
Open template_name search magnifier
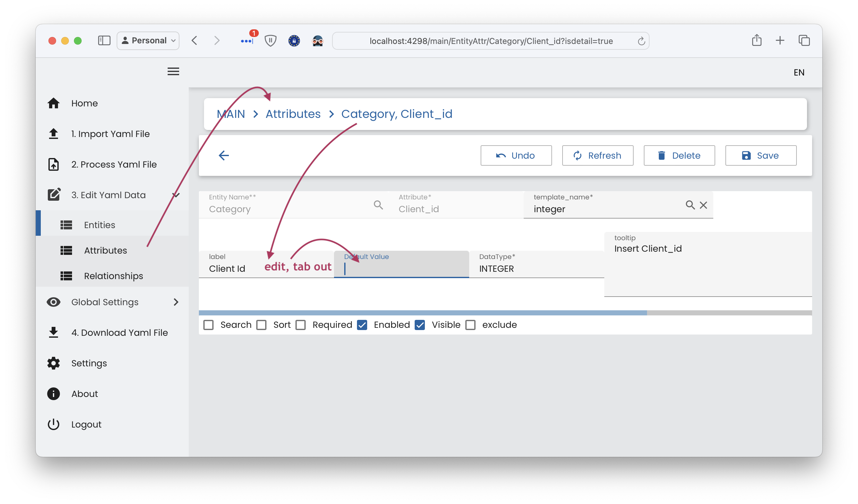tap(690, 205)
